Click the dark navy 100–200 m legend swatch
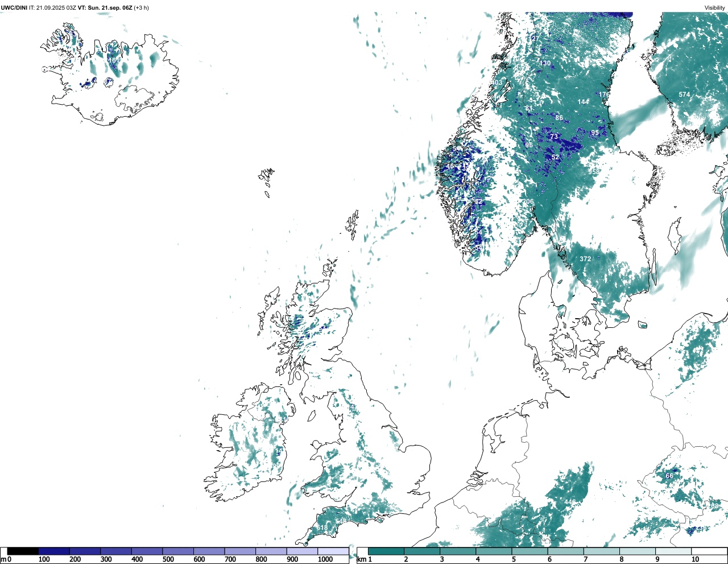This screenshot has height=564, width=728. [x=54, y=551]
